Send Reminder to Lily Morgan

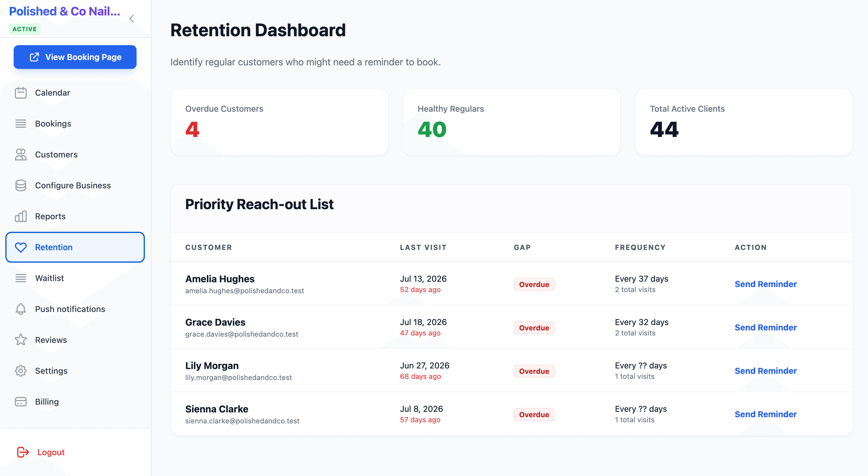coord(766,371)
